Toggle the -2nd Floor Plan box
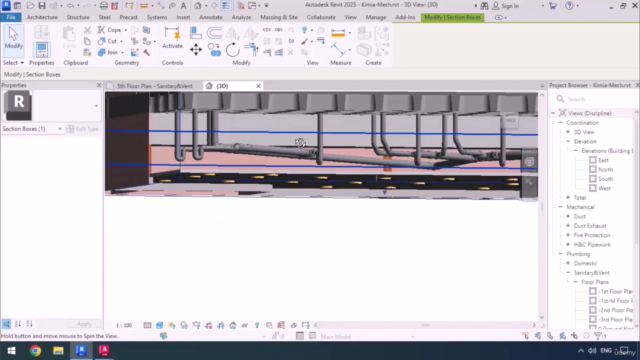Screen dimensions: 640x360 (x=593, y=310)
